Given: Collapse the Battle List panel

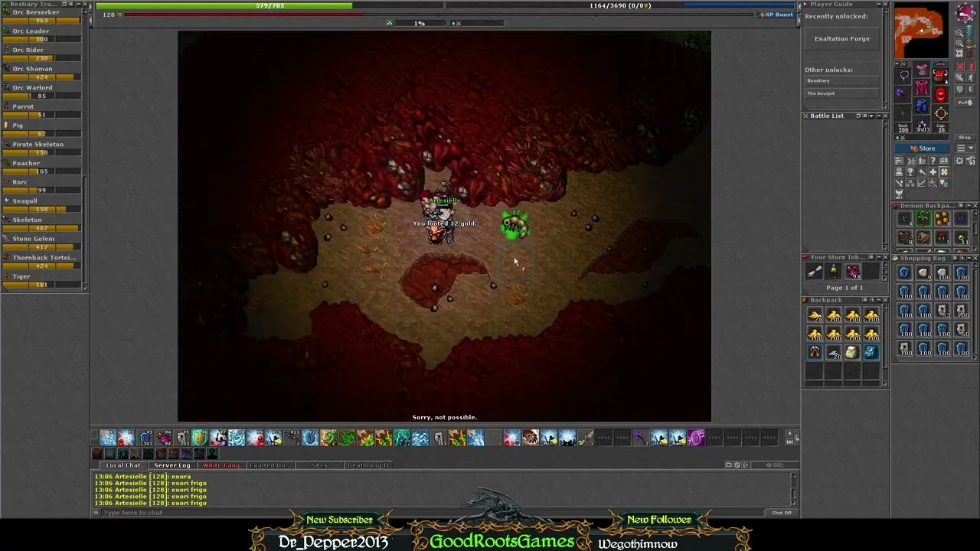Looking at the screenshot, I should (879, 116).
